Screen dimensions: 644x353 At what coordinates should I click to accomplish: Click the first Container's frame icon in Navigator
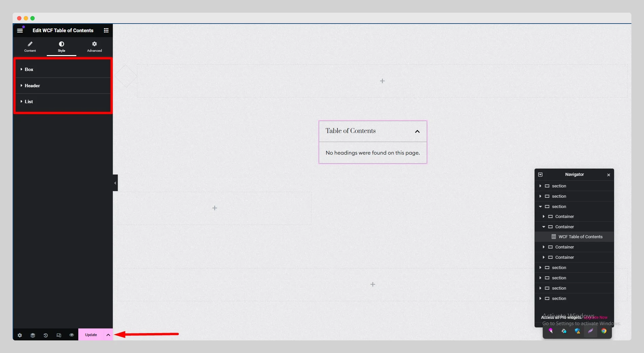550,217
